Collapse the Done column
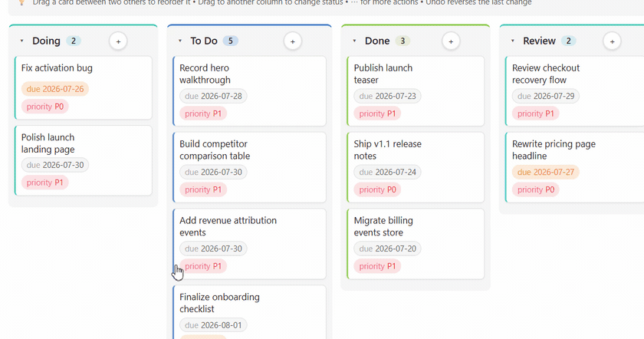This screenshot has height=339, width=644. tap(354, 41)
